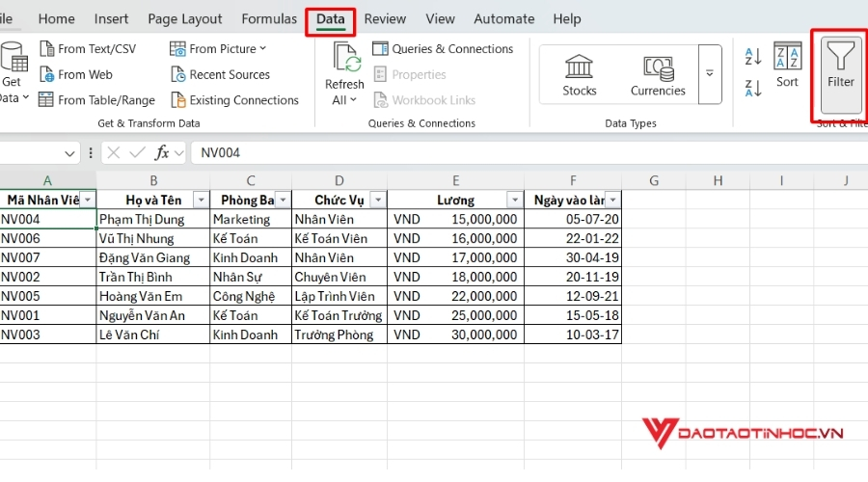
Task: Open Recent Sources
Action: tap(220, 74)
